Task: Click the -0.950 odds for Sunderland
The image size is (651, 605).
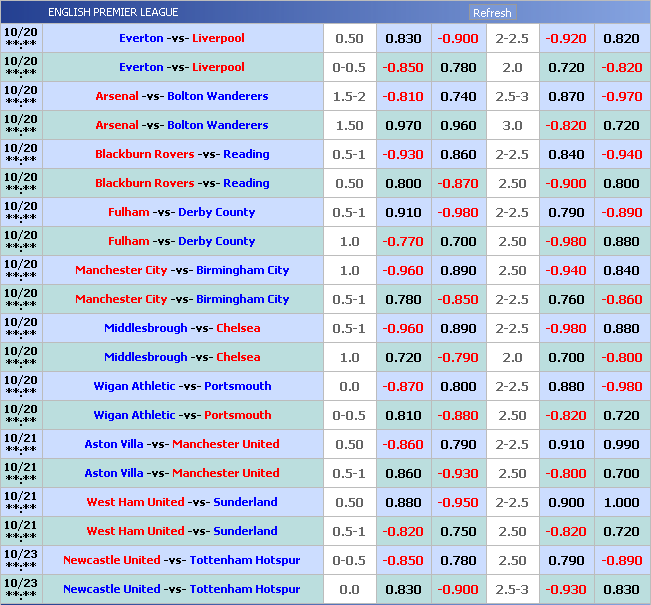Action: (x=458, y=503)
